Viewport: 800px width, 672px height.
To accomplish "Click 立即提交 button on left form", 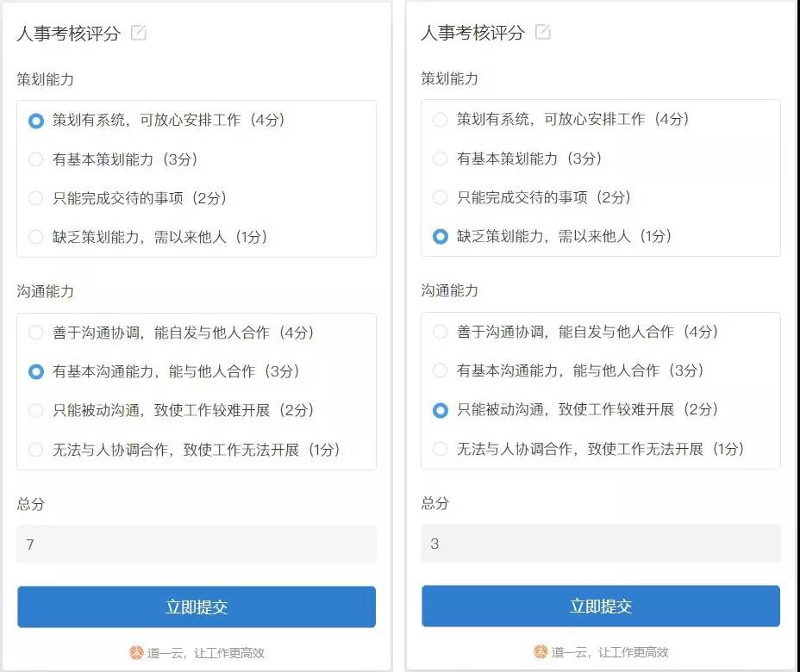I will pyautogui.click(x=197, y=607).
